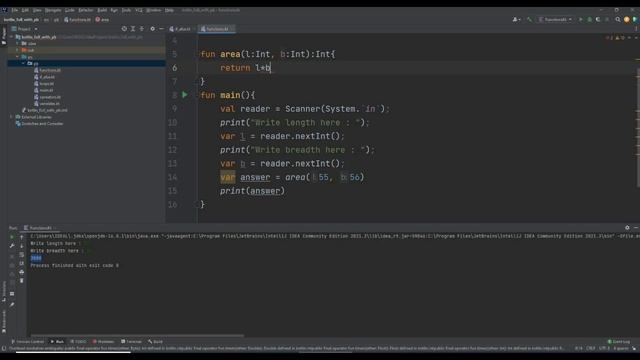The height and width of the screenshot is (360, 640).
Task: Select the .iml file in project tree
Action: tap(44, 110)
